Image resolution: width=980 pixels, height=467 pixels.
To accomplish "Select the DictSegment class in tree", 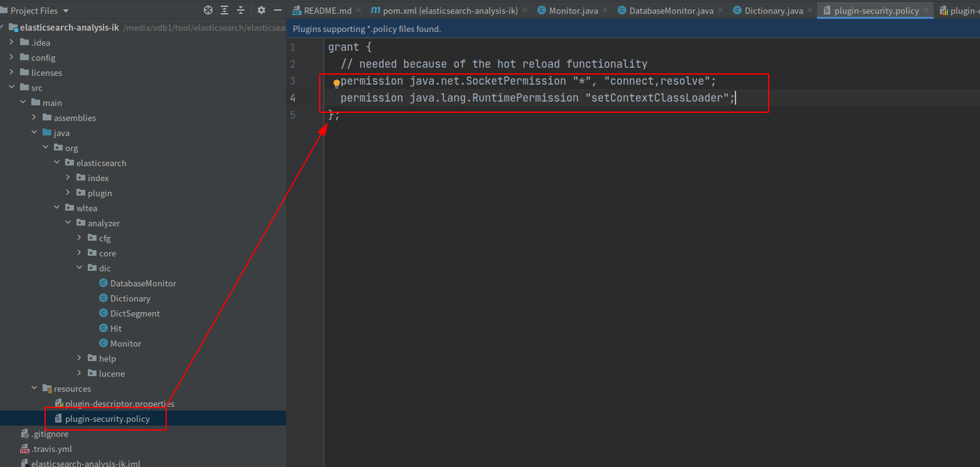I will click(x=135, y=313).
